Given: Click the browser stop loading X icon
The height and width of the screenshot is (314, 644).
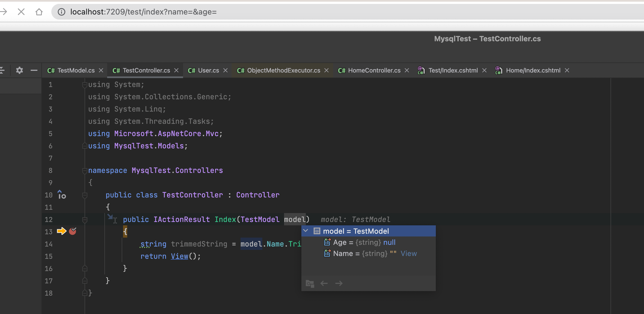Looking at the screenshot, I should 21,12.
